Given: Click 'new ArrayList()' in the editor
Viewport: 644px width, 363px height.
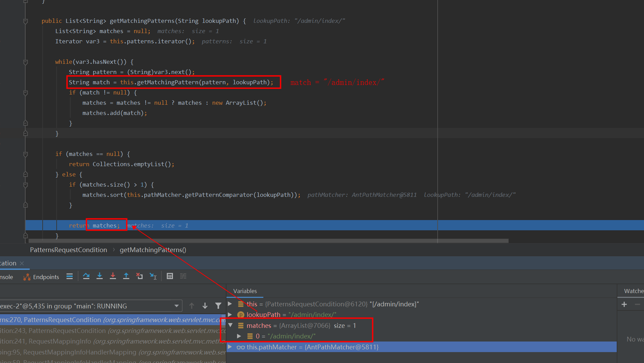Looking at the screenshot, I should [237, 103].
